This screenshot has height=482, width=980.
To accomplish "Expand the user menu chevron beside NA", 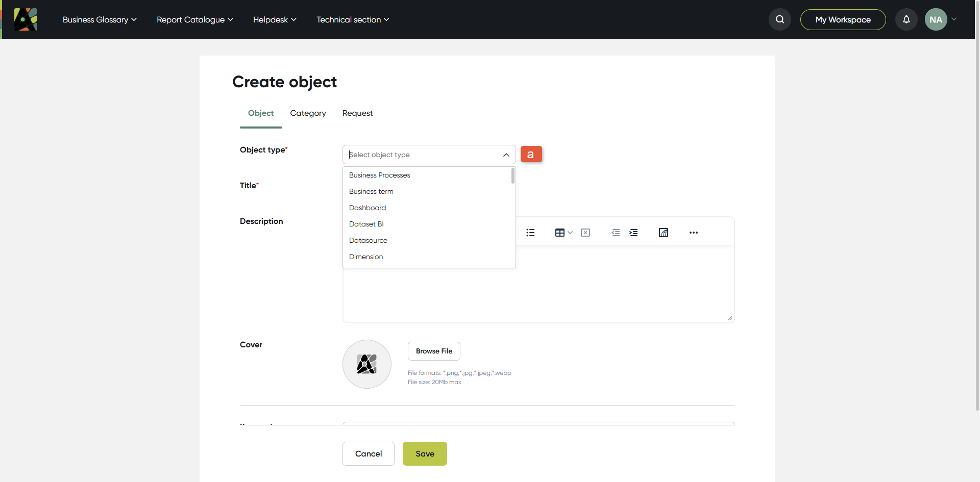I will coord(954,19).
